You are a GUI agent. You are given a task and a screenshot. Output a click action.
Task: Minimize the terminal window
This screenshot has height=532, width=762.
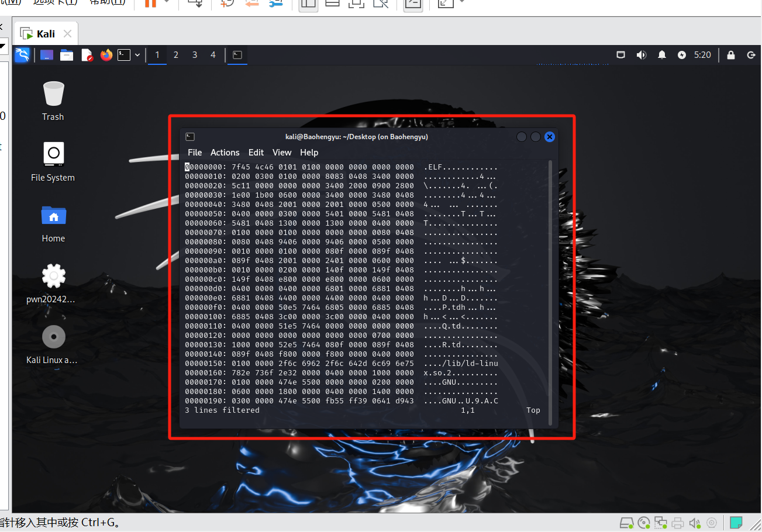click(x=522, y=137)
